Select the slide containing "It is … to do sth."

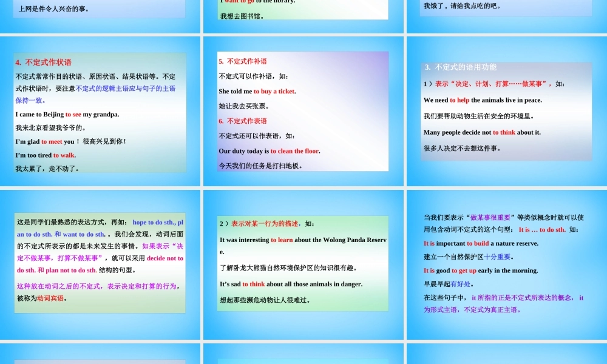506,261
